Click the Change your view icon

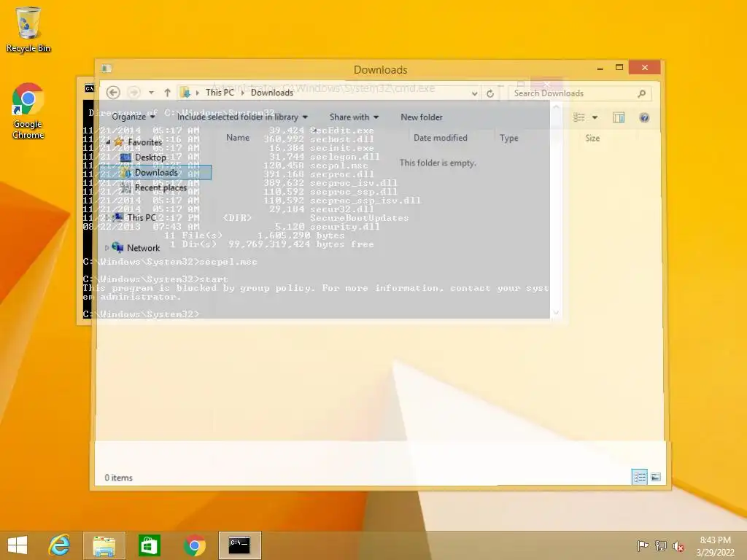coord(578,117)
